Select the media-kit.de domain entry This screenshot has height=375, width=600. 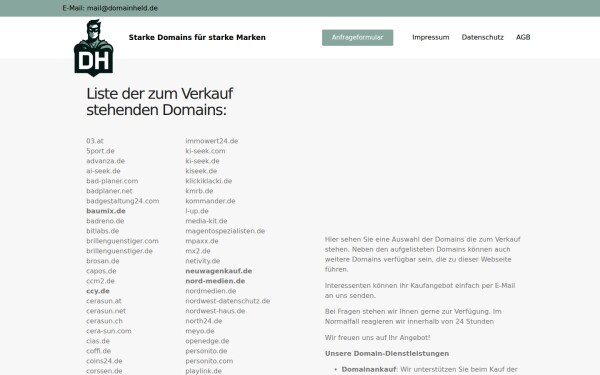pyautogui.click(x=206, y=221)
